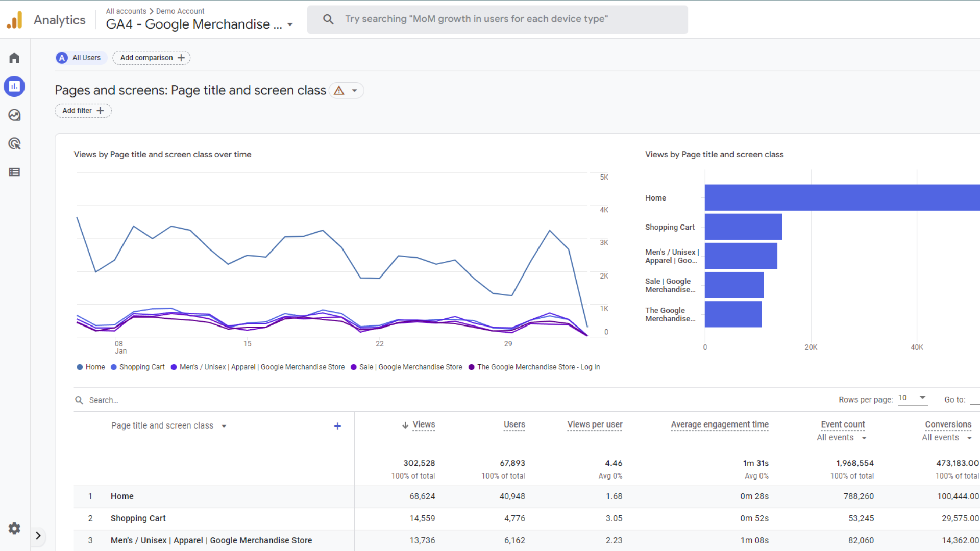The height and width of the screenshot is (551, 980).
Task: Sort by Average engagement time column header
Action: [x=720, y=424]
